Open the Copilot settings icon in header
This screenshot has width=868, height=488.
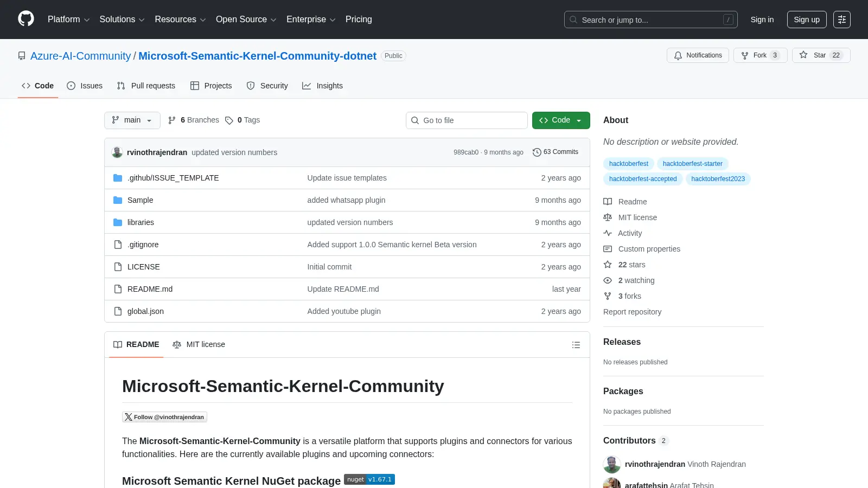(842, 20)
